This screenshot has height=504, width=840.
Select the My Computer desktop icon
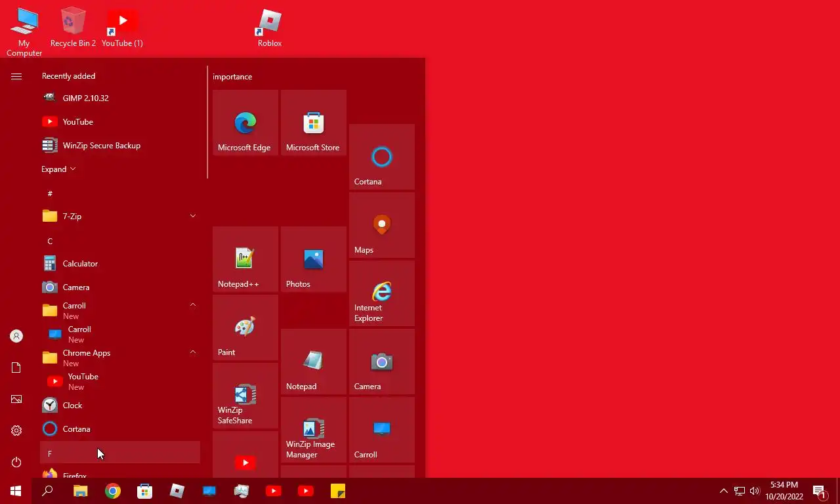point(24,33)
